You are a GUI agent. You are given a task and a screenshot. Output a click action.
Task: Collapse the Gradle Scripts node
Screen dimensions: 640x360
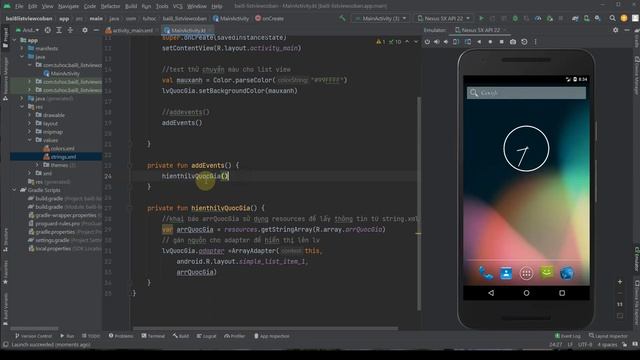click(15, 190)
